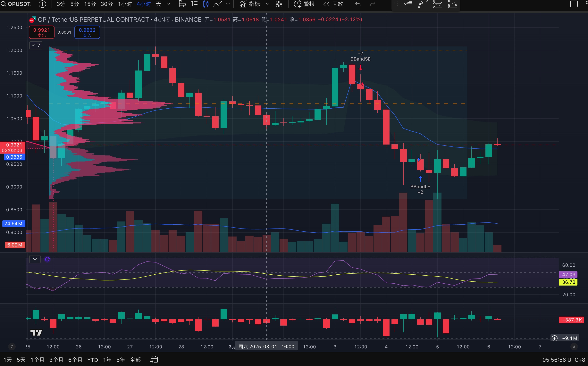Click the add-scale plus icon near -9.4M
The image size is (588, 366).
[x=554, y=338]
